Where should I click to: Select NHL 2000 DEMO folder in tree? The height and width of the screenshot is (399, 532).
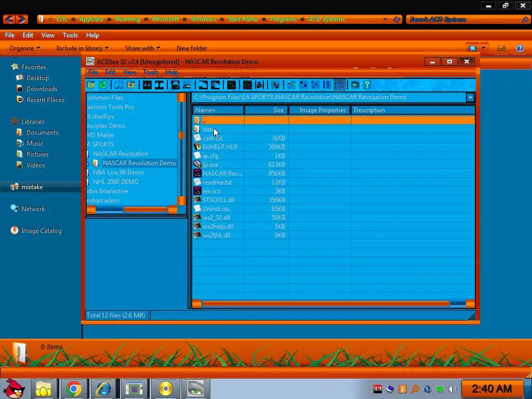click(116, 181)
